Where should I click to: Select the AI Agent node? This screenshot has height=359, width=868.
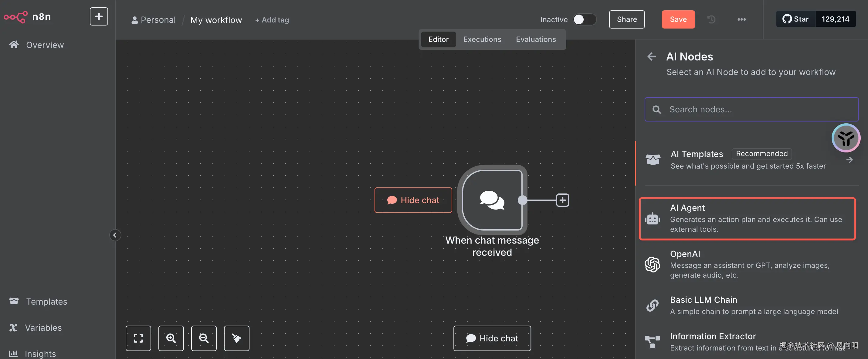click(x=747, y=218)
